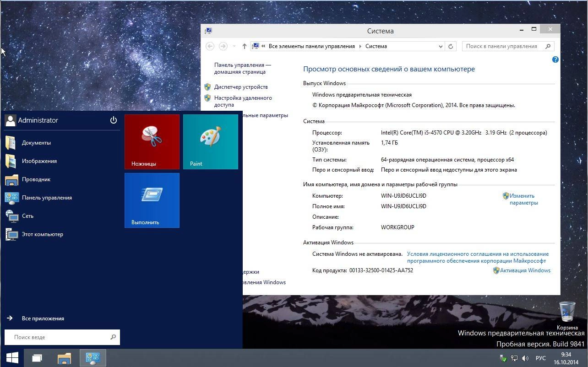This screenshot has width=588, height=367.
Task: Open recent locations dropdown next to Forward
Action: (x=234, y=46)
